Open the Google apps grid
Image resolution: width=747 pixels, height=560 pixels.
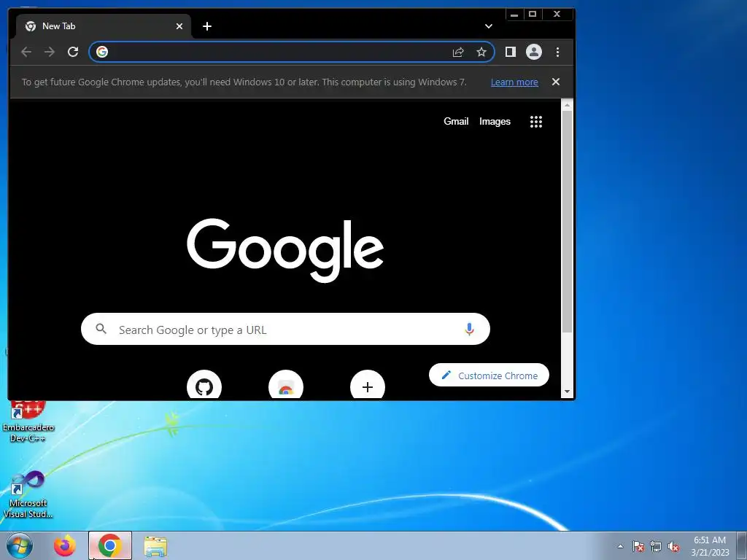tap(536, 122)
